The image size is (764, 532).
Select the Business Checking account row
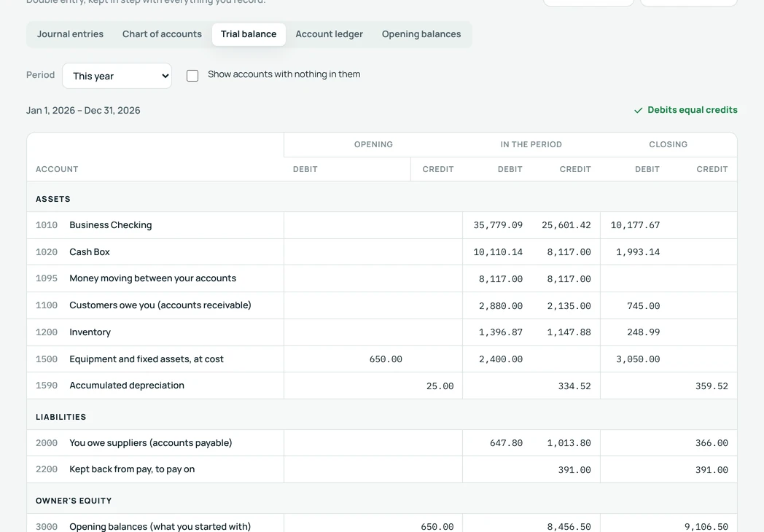click(382, 225)
